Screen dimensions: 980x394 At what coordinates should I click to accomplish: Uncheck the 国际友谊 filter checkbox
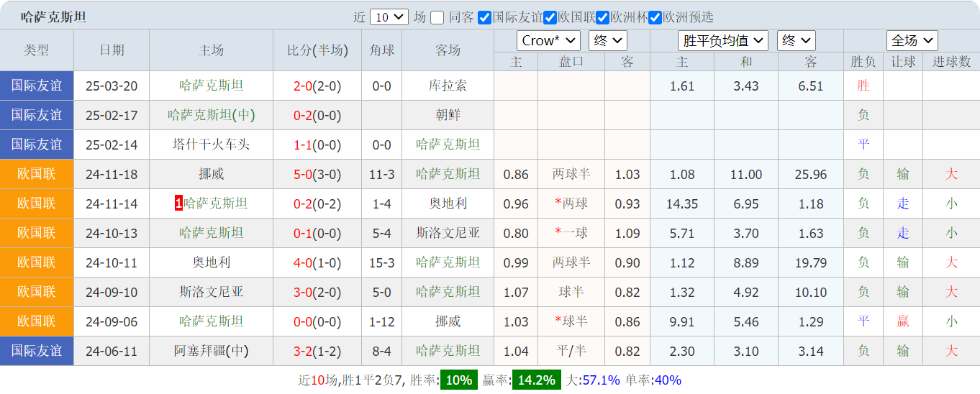pos(485,17)
